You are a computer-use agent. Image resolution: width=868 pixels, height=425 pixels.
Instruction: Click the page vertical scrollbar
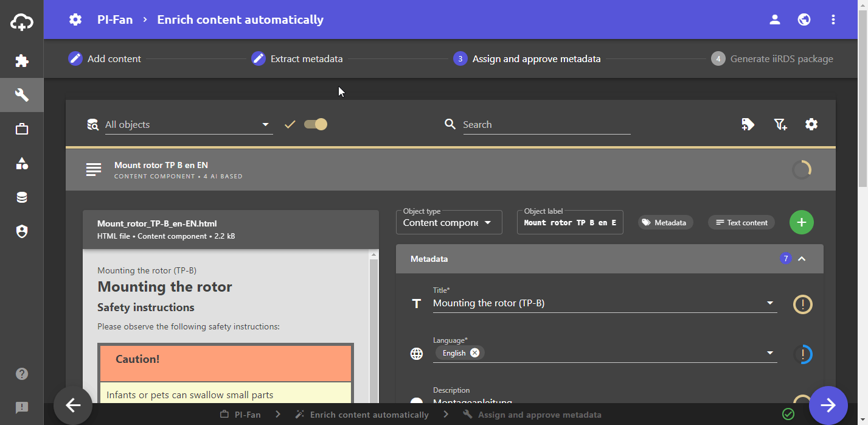[863, 97]
